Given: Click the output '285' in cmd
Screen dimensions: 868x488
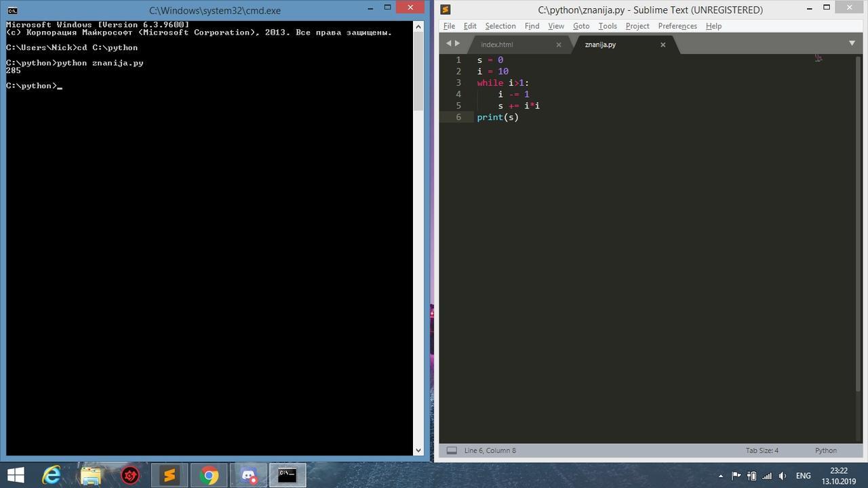Looking at the screenshot, I should click(13, 70).
